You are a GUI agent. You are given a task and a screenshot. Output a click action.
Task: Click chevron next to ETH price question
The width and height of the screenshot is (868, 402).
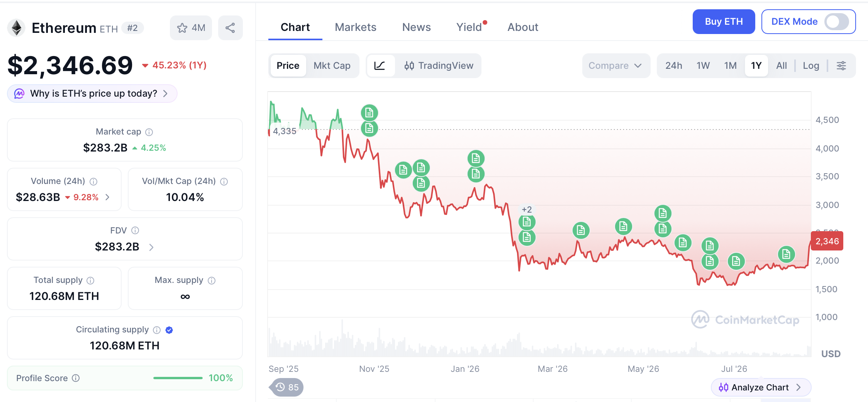click(165, 94)
